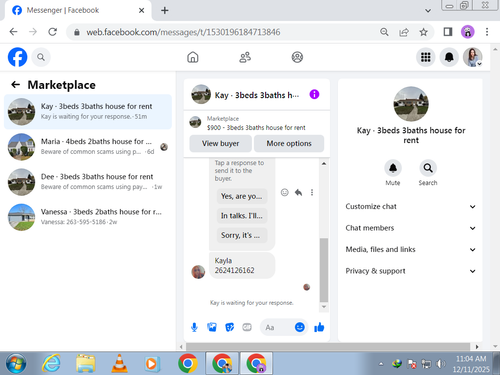
Task: Click the View buyer button
Action: pyautogui.click(x=220, y=143)
